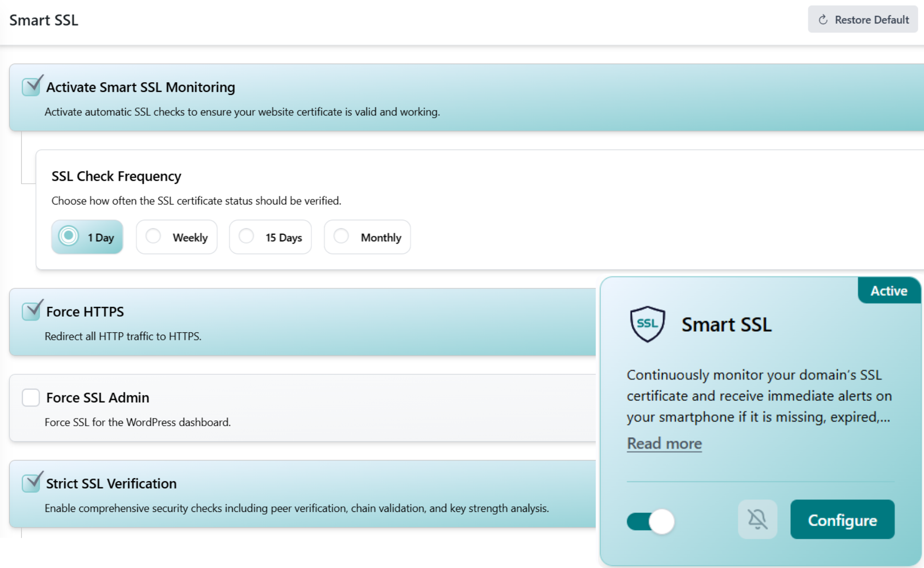Uncheck Strict SSL Verification checkbox
Image resolution: width=924 pixels, height=568 pixels.
31,483
